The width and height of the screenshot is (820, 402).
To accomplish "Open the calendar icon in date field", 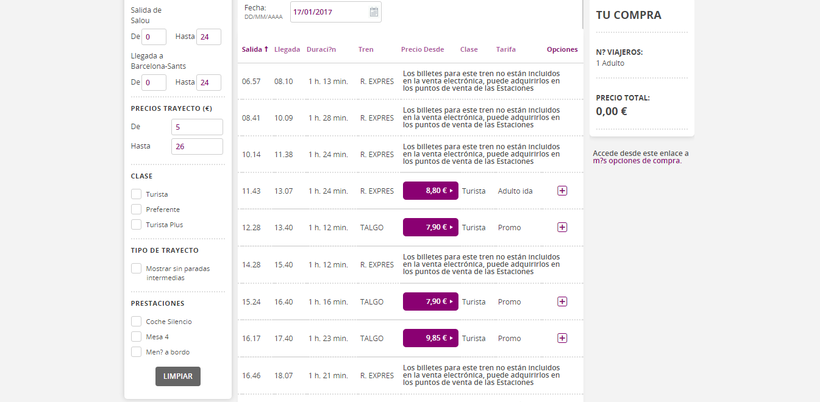I will [374, 12].
